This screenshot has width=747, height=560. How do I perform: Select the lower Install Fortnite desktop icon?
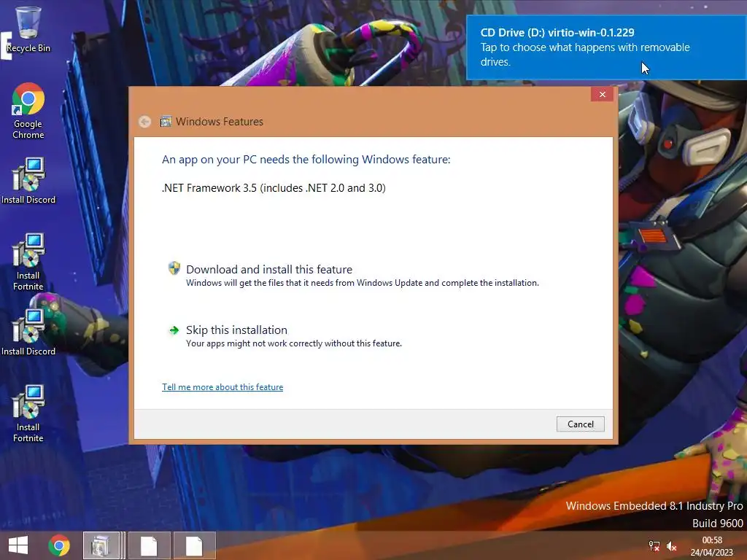pyautogui.click(x=28, y=413)
